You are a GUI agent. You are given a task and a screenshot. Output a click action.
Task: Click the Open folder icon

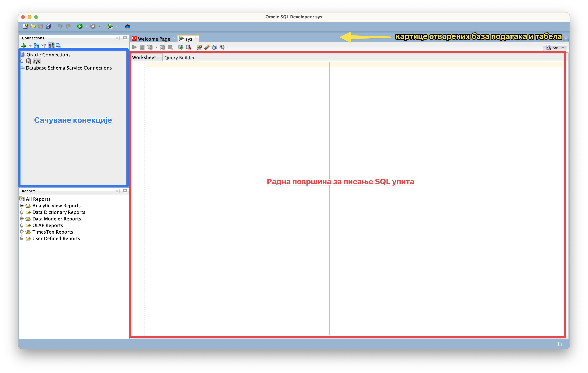tap(33, 26)
